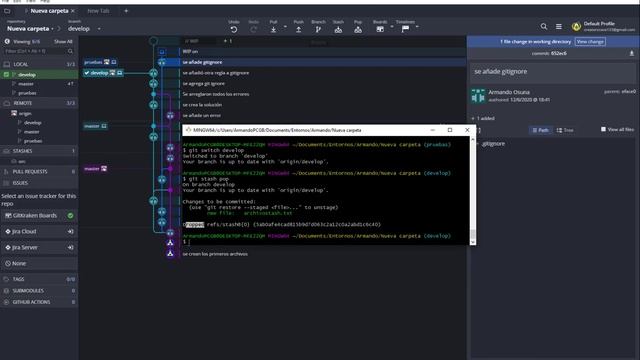
Task: Collapse the REMOTE section
Action: tap(39, 103)
